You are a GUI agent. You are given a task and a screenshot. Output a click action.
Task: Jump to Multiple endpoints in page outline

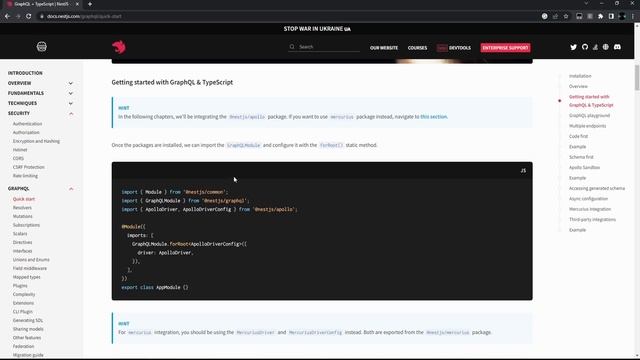(x=587, y=126)
